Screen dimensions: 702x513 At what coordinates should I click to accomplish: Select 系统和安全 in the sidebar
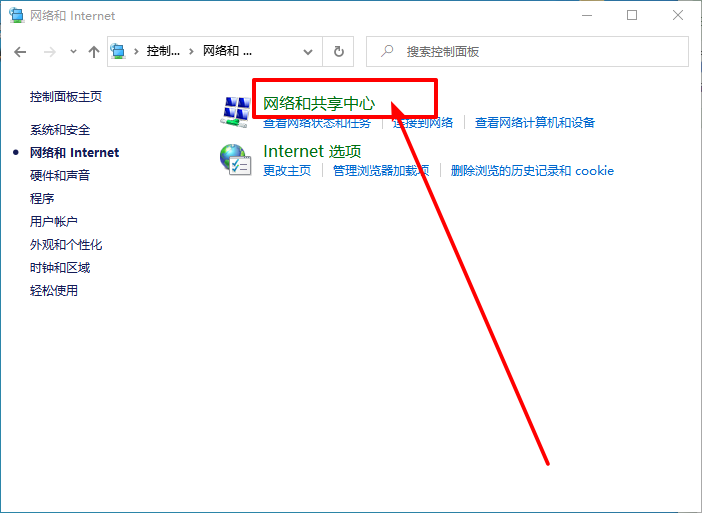click(x=60, y=130)
